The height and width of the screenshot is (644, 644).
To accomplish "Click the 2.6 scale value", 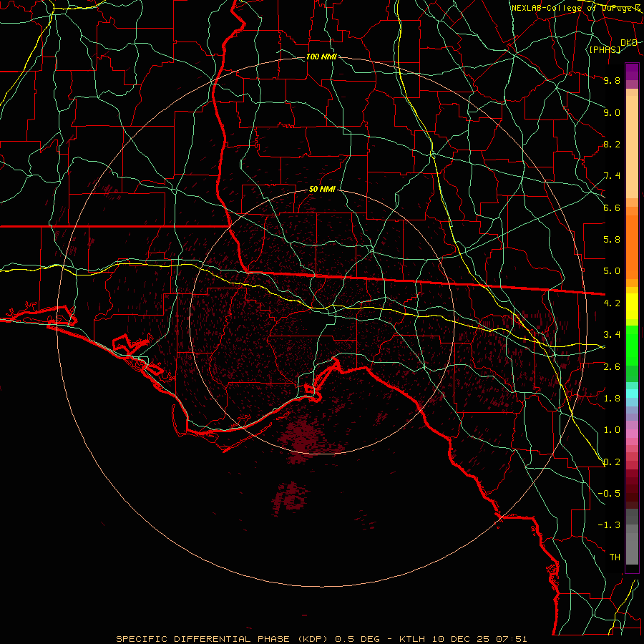I will click(612, 367).
